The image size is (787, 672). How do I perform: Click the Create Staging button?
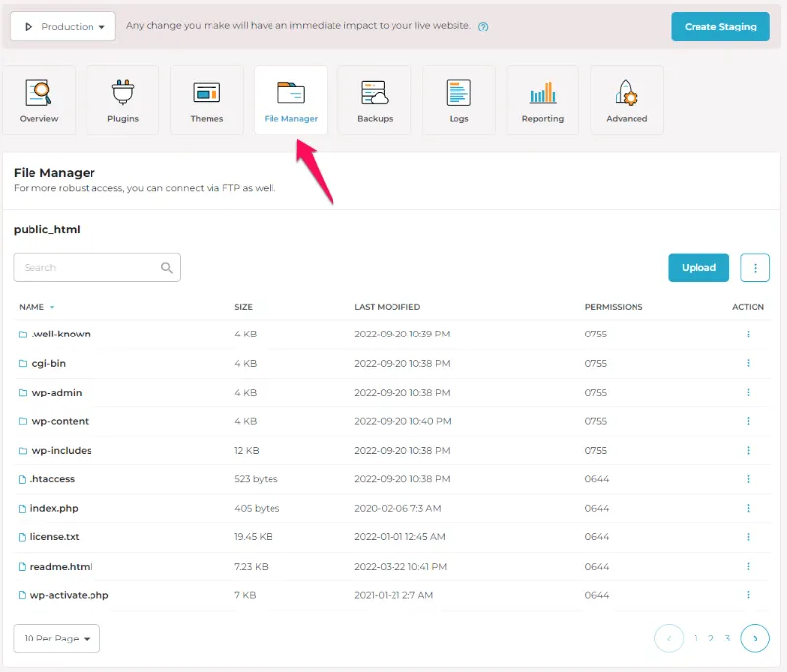[x=720, y=26]
